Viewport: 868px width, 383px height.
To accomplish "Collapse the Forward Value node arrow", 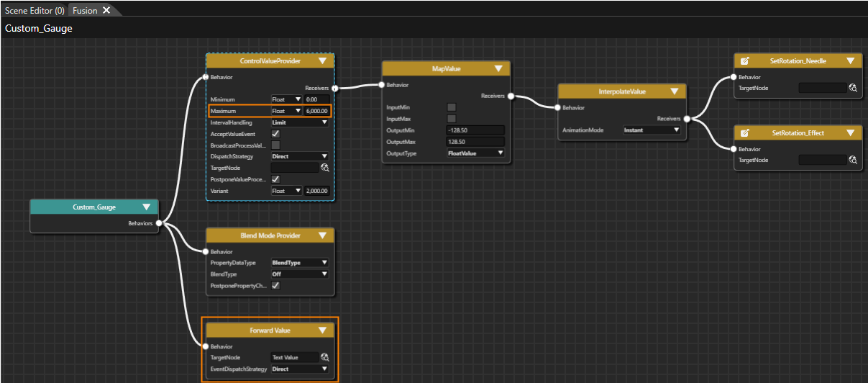I will click(322, 330).
